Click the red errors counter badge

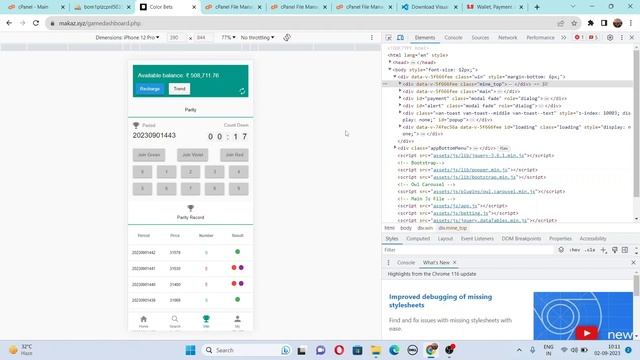[579, 38]
